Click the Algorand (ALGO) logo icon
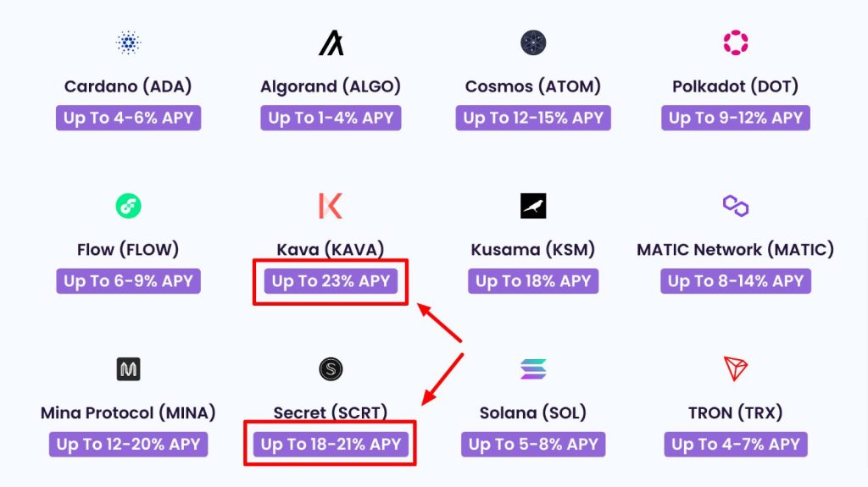The width and height of the screenshot is (868, 487). pyautogui.click(x=331, y=42)
